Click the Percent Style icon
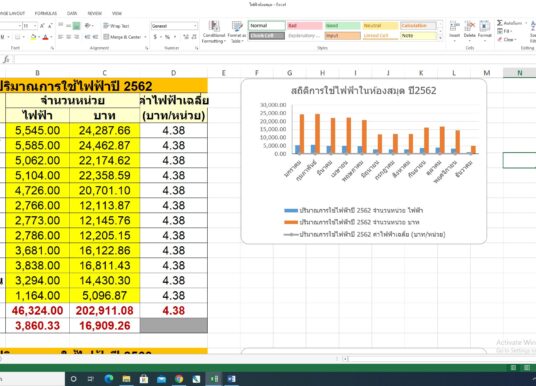The height and width of the screenshot is (386, 536). [167, 37]
